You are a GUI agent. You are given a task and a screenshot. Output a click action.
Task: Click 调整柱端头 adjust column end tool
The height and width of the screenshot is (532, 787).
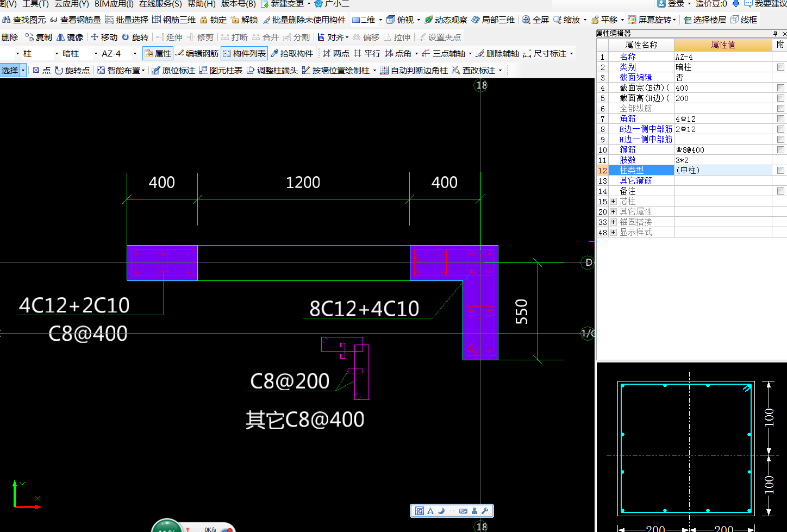pyautogui.click(x=272, y=70)
